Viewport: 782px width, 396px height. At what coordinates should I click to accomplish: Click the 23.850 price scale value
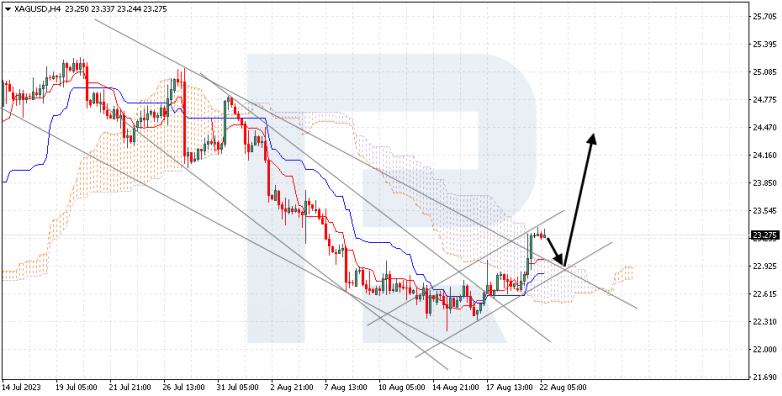pos(764,183)
